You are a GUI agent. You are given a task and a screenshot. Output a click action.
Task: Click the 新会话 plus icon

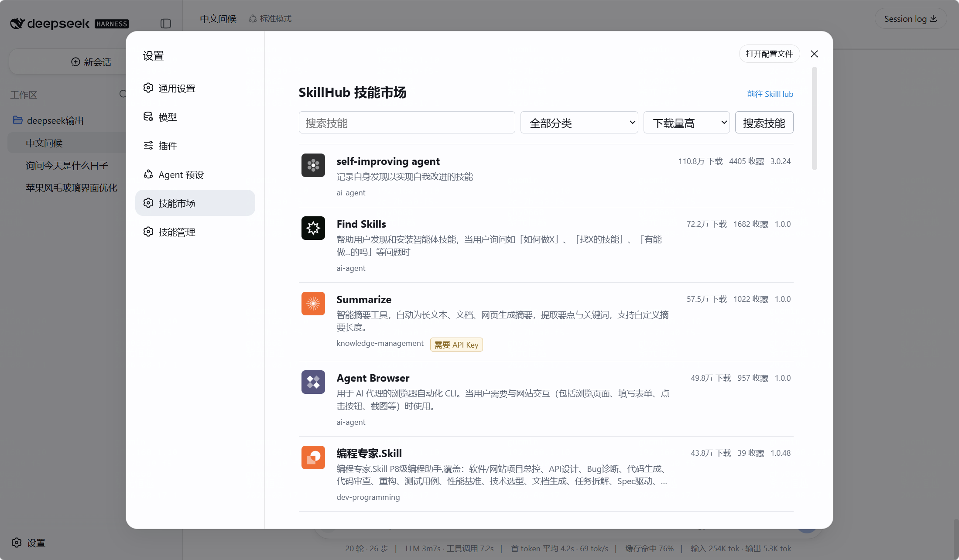[75, 62]
